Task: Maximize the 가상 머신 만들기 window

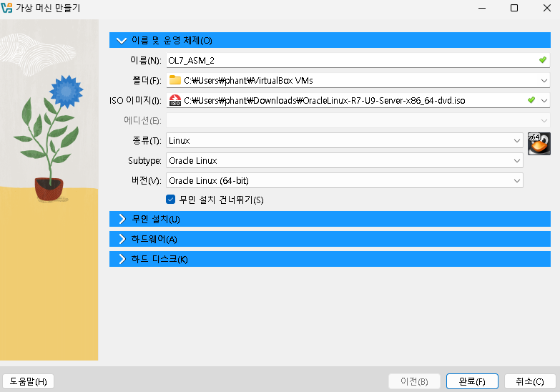Action: tap(514, 8)
